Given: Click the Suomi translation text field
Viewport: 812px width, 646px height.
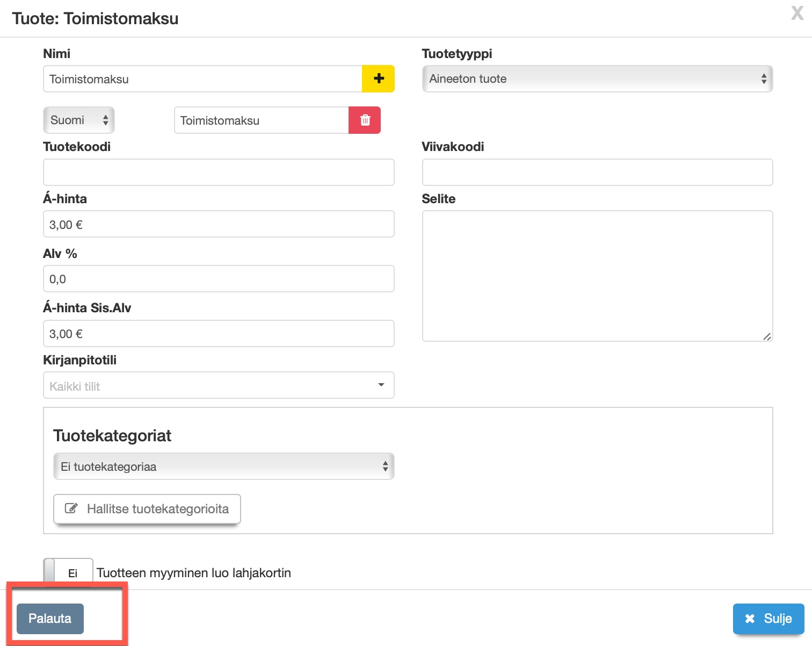Looking at the screenshot, I should point(261,120).
